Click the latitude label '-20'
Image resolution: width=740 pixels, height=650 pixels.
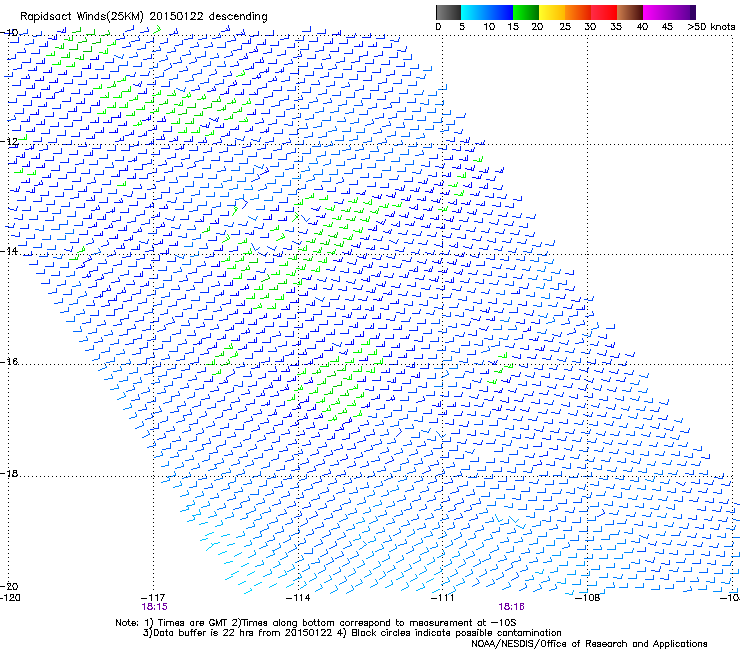tap(10, 586)
